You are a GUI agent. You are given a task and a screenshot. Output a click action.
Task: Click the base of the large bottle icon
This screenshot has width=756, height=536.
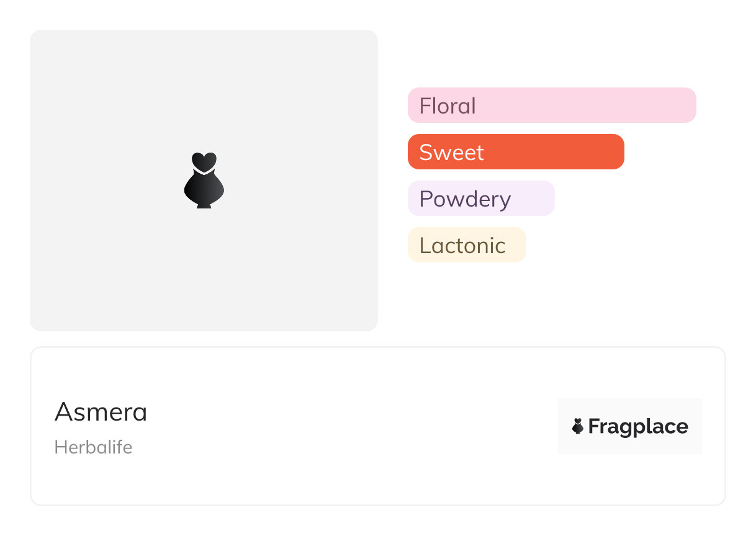pos(204,205)
